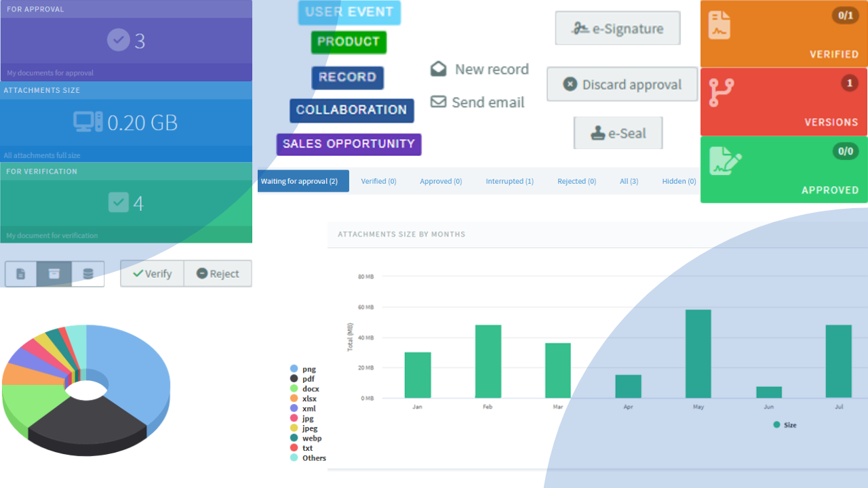
Task: Click the Jun bar in the chart
Action: (769, 392)
